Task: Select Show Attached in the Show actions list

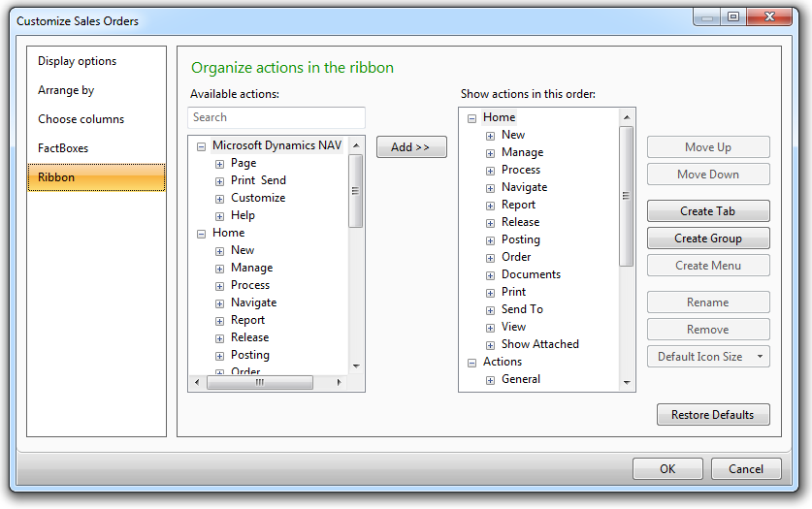Action: [540, 344]
